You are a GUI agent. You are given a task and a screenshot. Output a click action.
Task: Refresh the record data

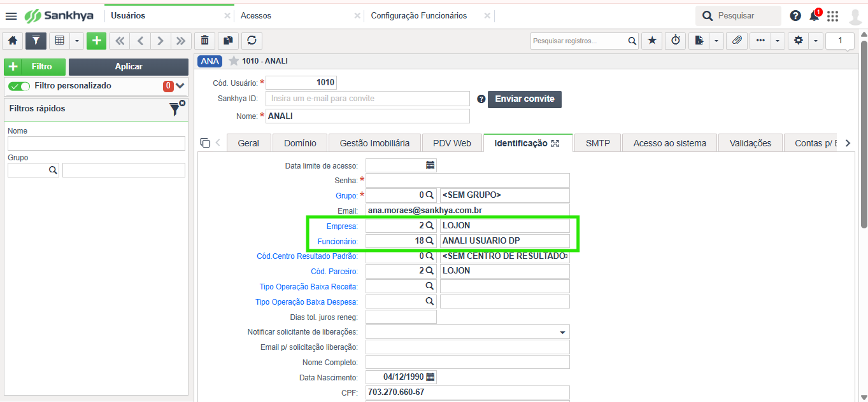252,41
